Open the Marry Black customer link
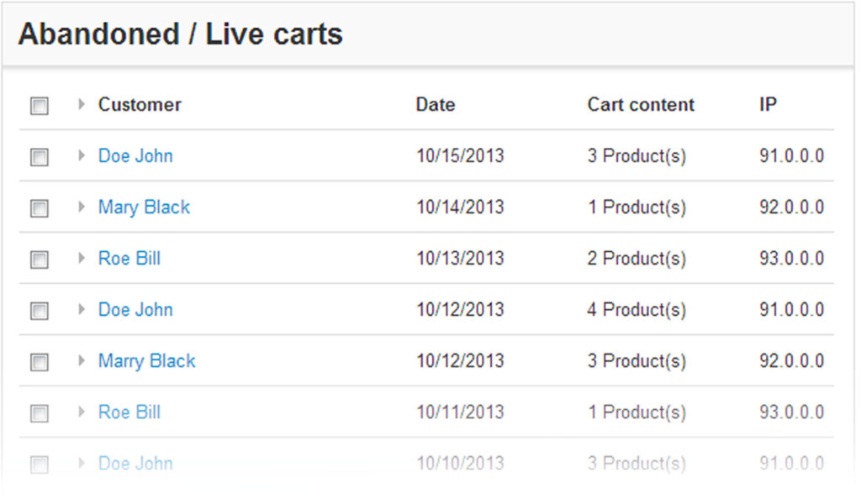Viewport: 861px width, 504px height. click(146, 360)
